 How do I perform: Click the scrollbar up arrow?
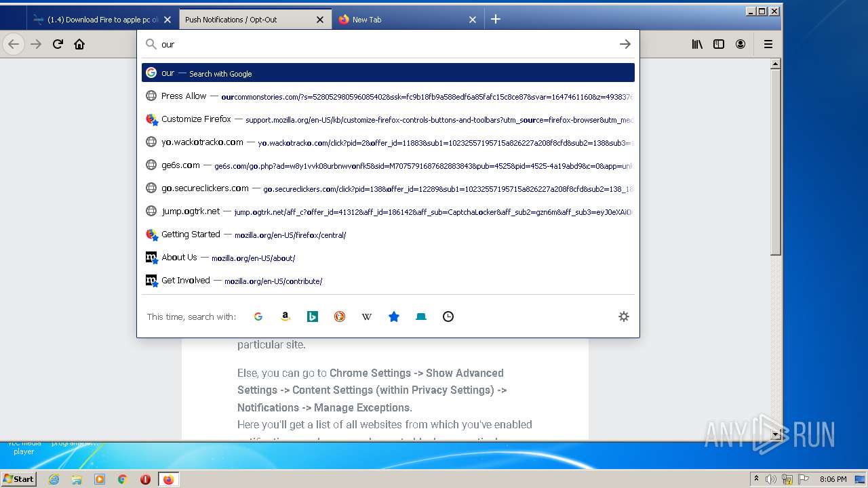click(776, 64)
